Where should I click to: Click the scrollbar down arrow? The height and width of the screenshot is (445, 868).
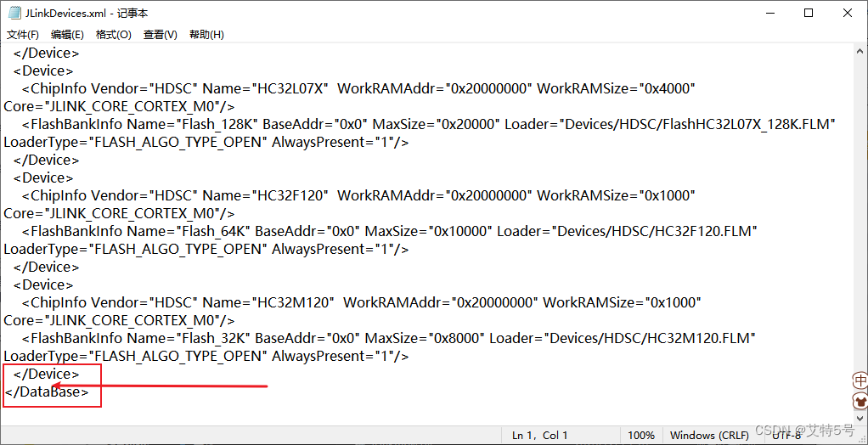coord(860,419)
